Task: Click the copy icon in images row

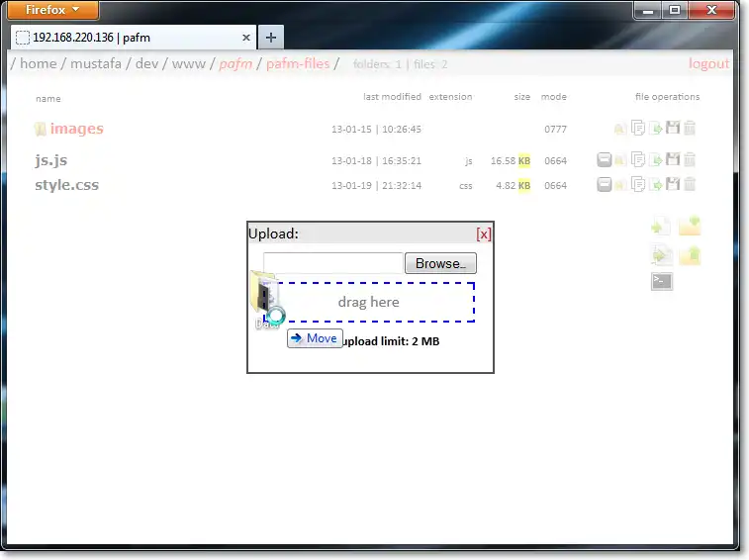Action: click(x=638, y=128)
